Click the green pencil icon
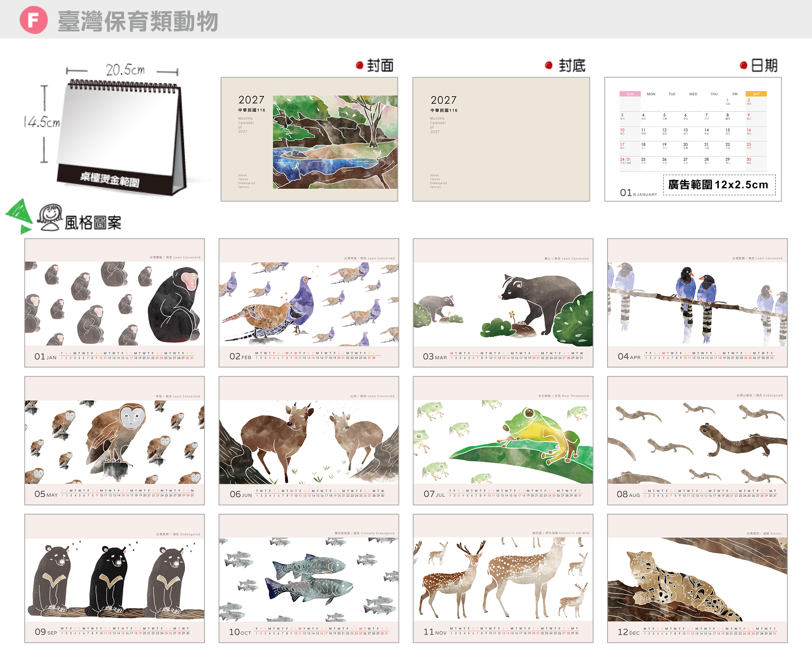812x658 pixels. point(18,216)
